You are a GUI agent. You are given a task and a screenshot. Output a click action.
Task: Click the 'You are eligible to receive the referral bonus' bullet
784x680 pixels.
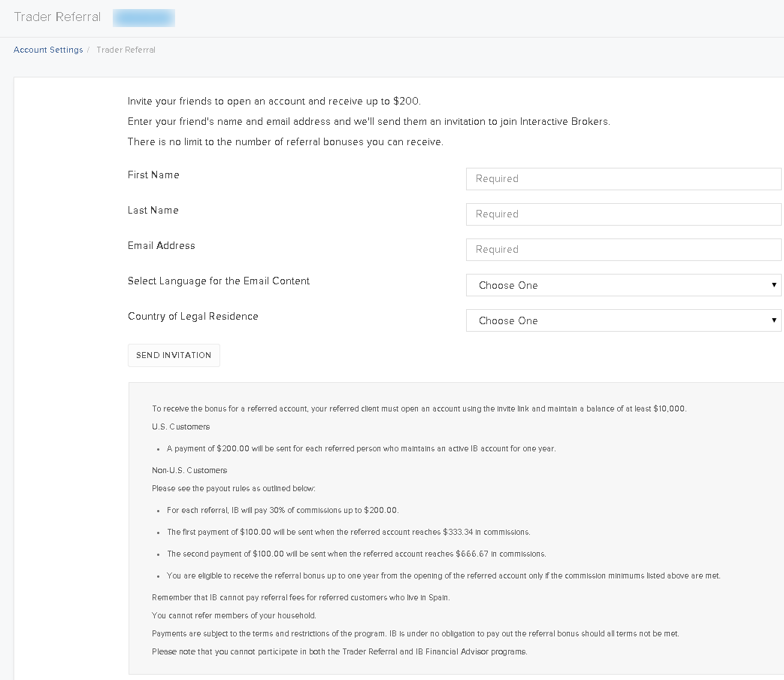coord(444,576)
